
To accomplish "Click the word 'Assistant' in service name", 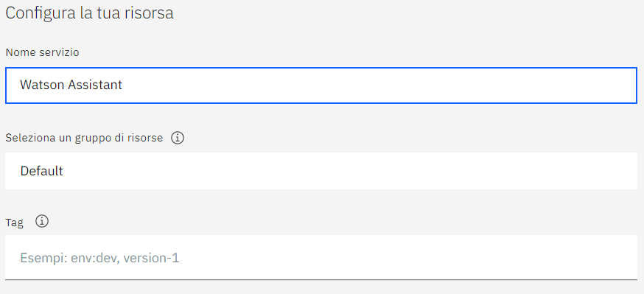I will (x=95, y=85).
